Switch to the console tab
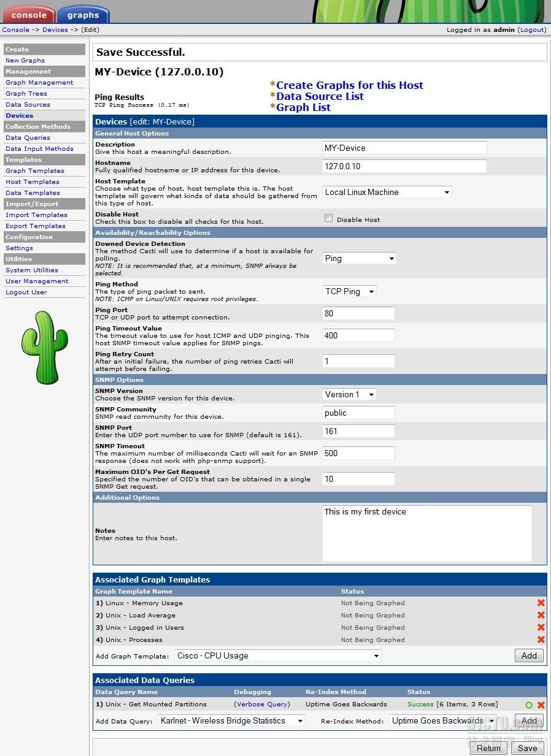This screenshot has height=756, width=551. pyautogui.click(x=28, y=15)
